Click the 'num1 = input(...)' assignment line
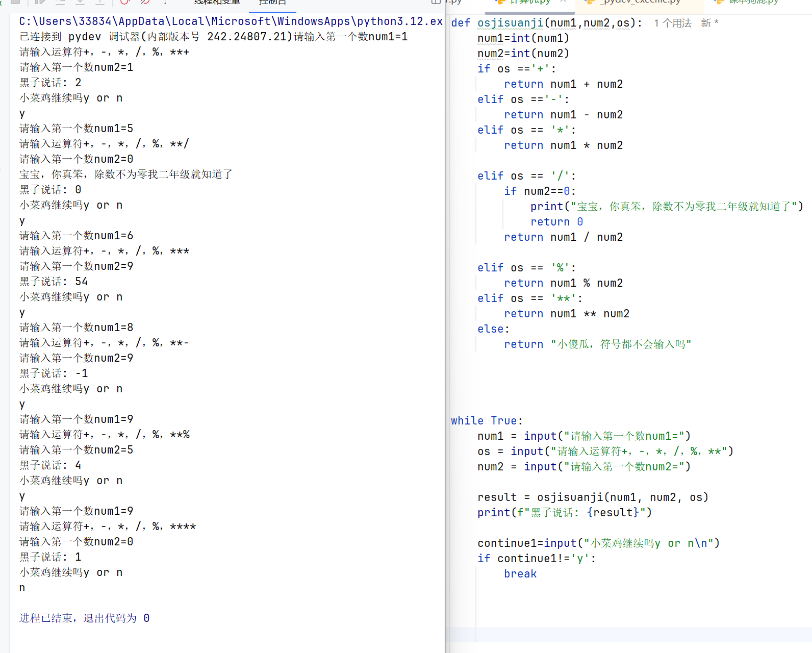Viewport: 812px width, 653px height. (584, 436)
